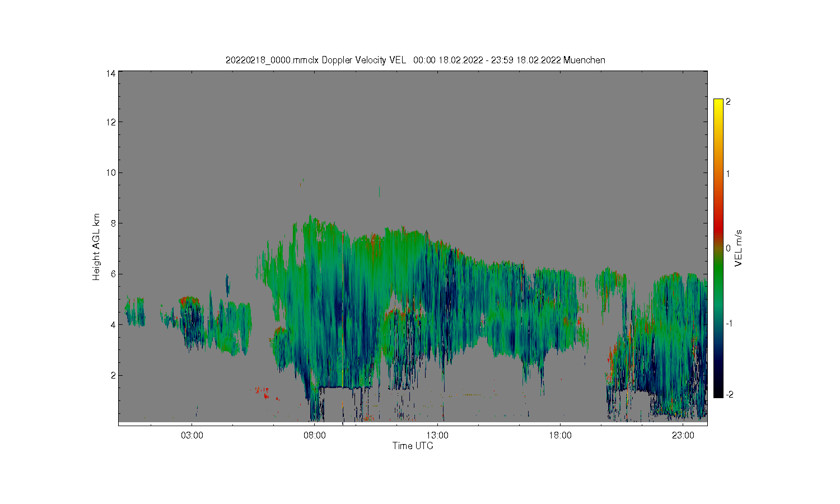Viewport: 840px width, 504px height.
Task: Click the 13:00 time tick label
Action: click(437, 435)
